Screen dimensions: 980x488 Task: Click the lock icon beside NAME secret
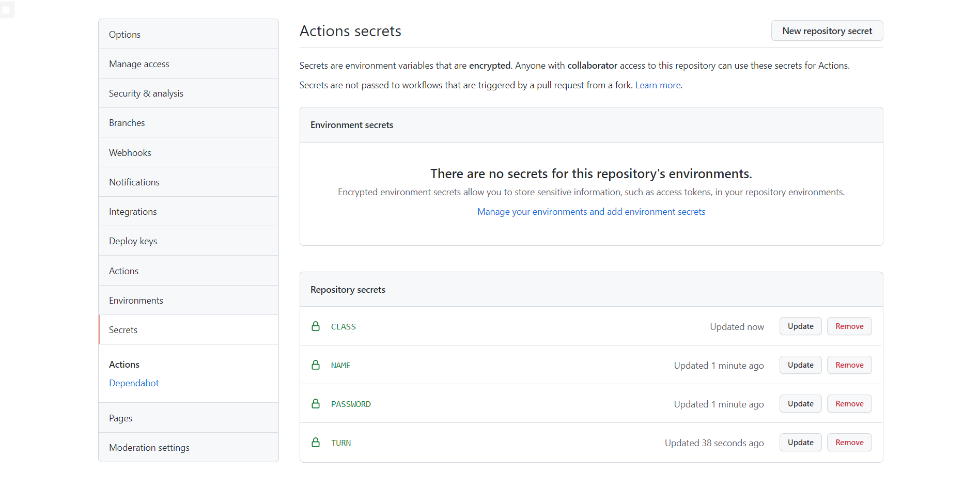[x=316, y=365]
